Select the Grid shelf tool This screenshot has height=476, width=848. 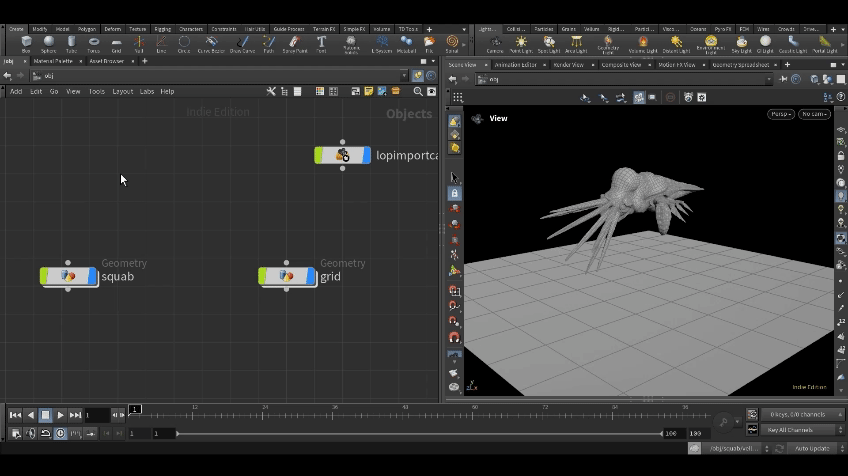coord(116,44)
